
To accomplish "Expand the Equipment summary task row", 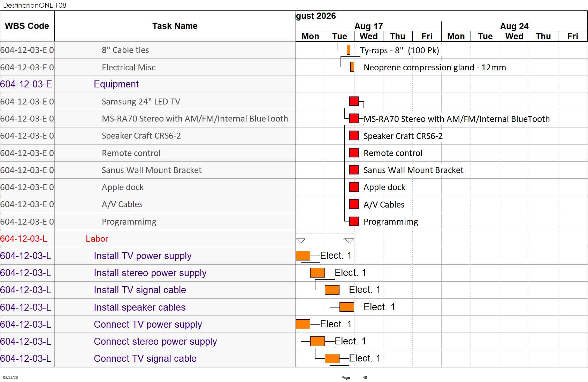I will pyautogui.click(x=148, y=84).
